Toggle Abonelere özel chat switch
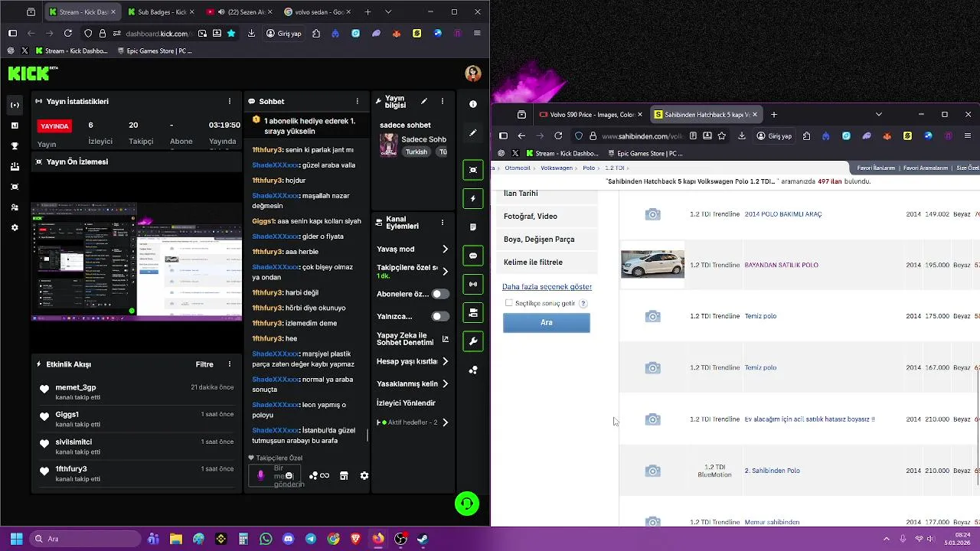 coord(440,294)
